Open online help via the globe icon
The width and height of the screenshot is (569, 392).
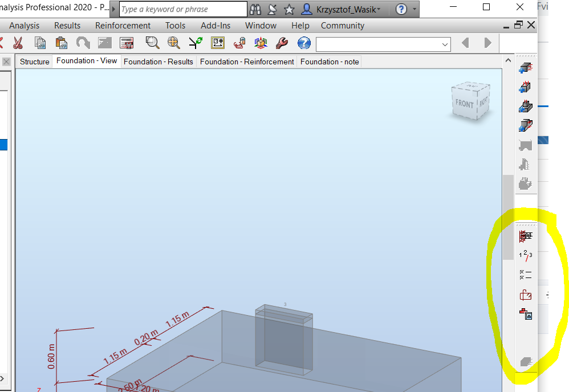(304, 43)
